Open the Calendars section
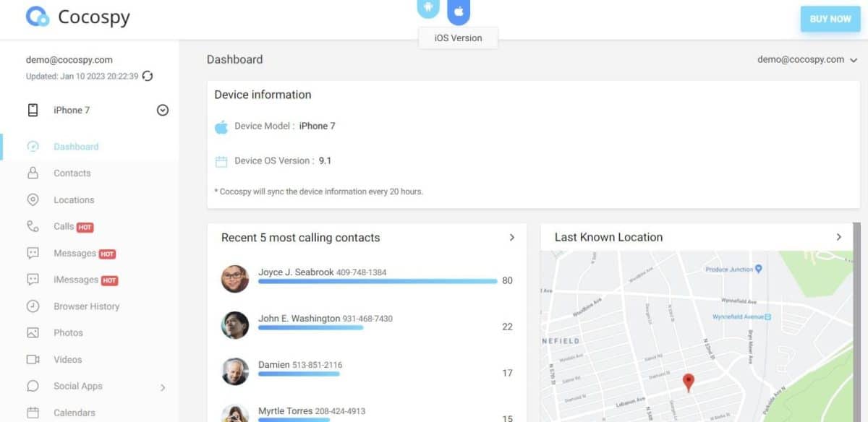868x422 pixels. (x=72, y=412)
